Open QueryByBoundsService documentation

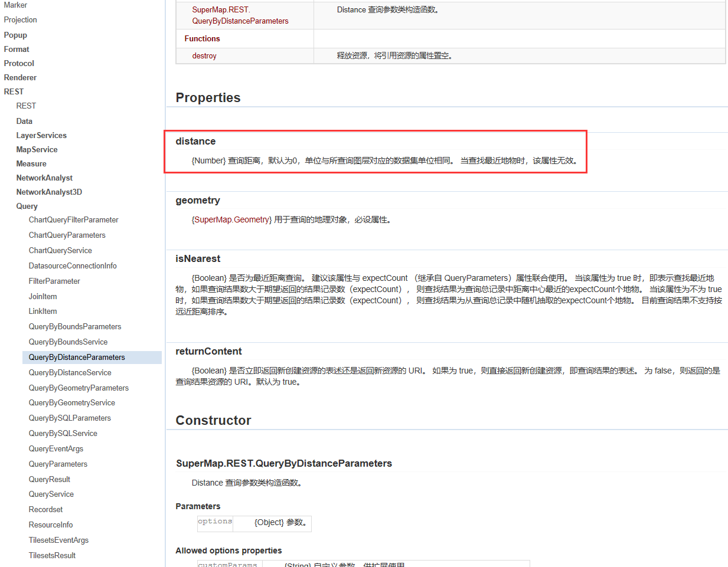click(68, 342)
